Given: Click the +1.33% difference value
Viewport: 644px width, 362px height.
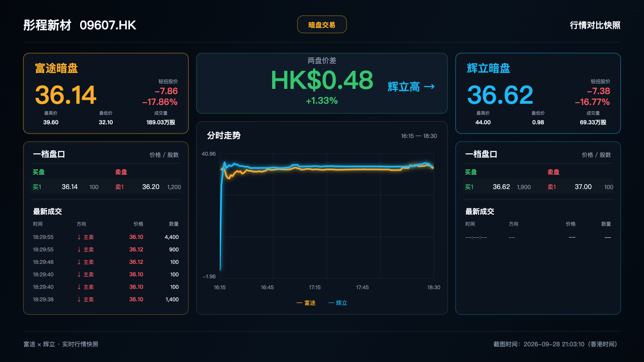Looking at the screenshot, I should pyautogui.click(x=322, y=101).
